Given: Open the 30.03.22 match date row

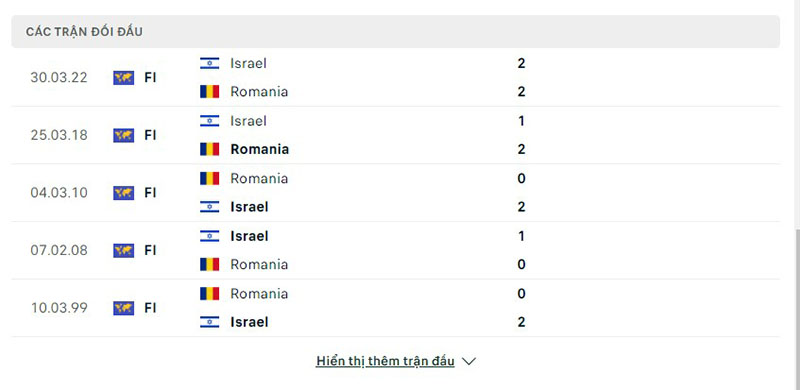Looking at the screenshot, I should [395, 78].
